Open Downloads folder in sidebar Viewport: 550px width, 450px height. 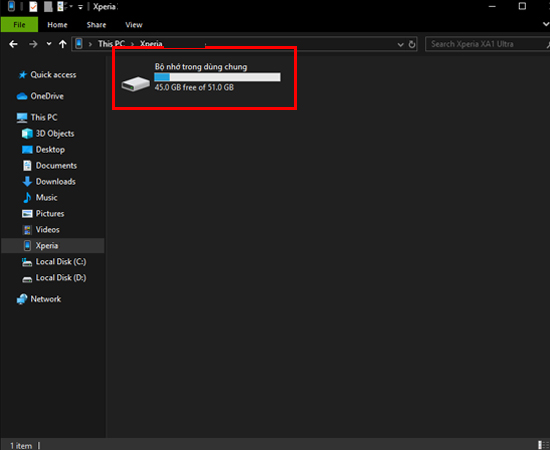click(x=49, y=182)
